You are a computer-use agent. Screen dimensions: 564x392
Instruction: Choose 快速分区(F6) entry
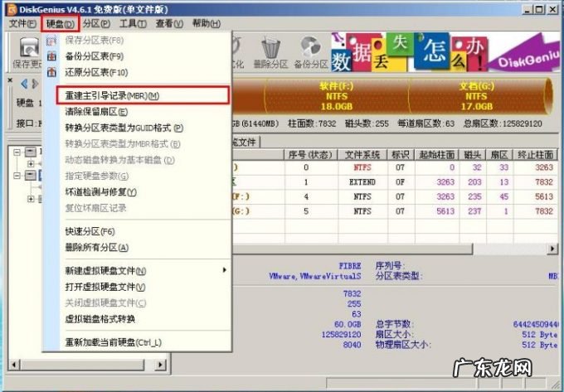point(90,231)
